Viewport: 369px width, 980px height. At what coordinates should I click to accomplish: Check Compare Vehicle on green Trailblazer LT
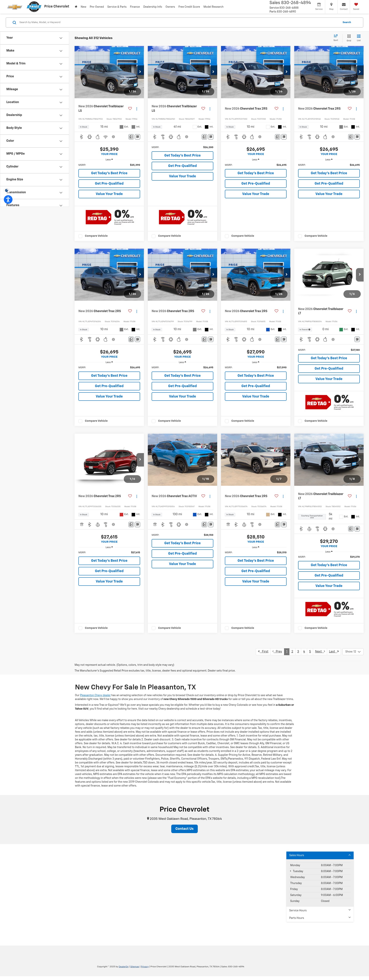300,421
